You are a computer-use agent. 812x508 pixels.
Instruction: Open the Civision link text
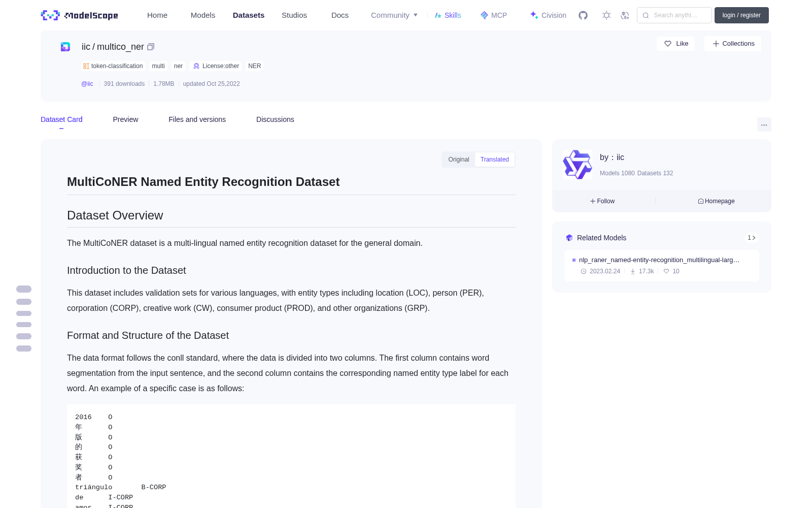coord(554,15)
